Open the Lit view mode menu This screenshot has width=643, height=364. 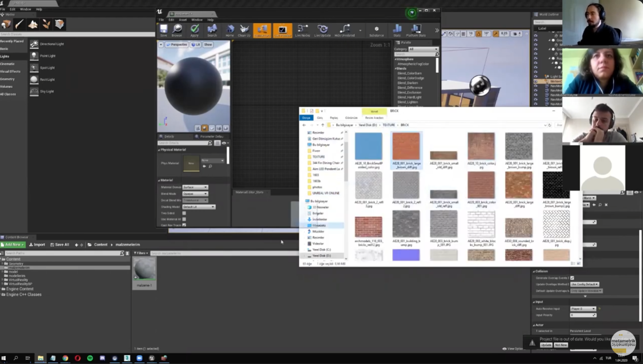click(196, 44)
